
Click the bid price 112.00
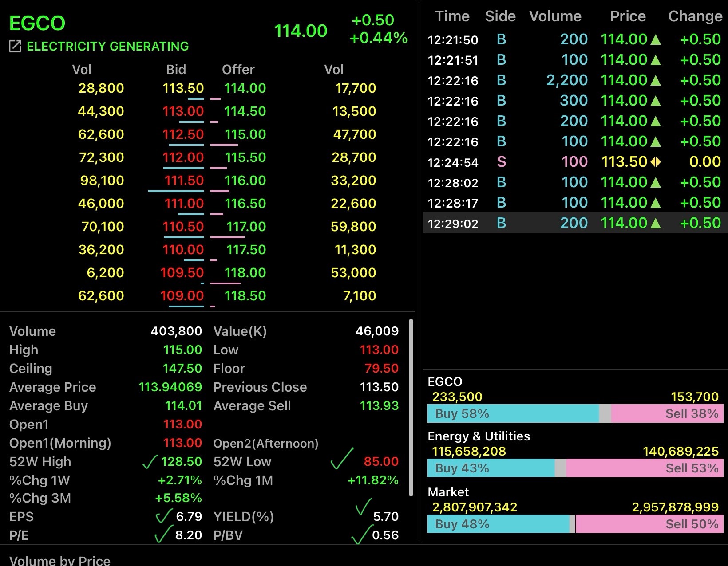tap(183, 157)
